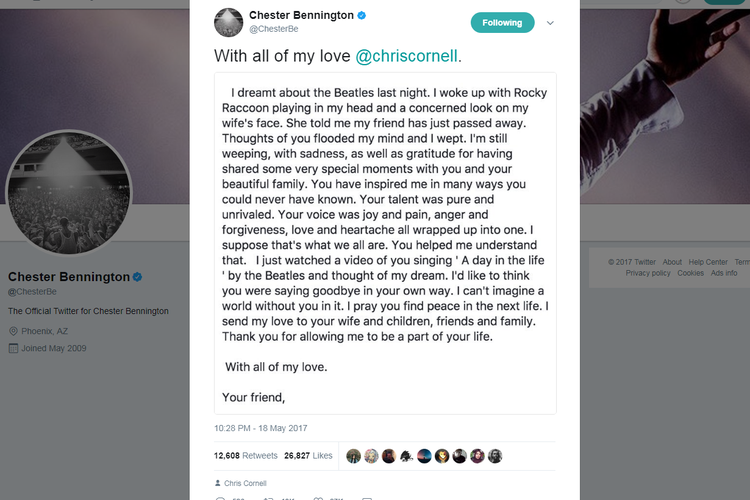Click the verified badge on the sidebar profile name
The width and height of the screenshot is (750, 500).
(138, 276)
